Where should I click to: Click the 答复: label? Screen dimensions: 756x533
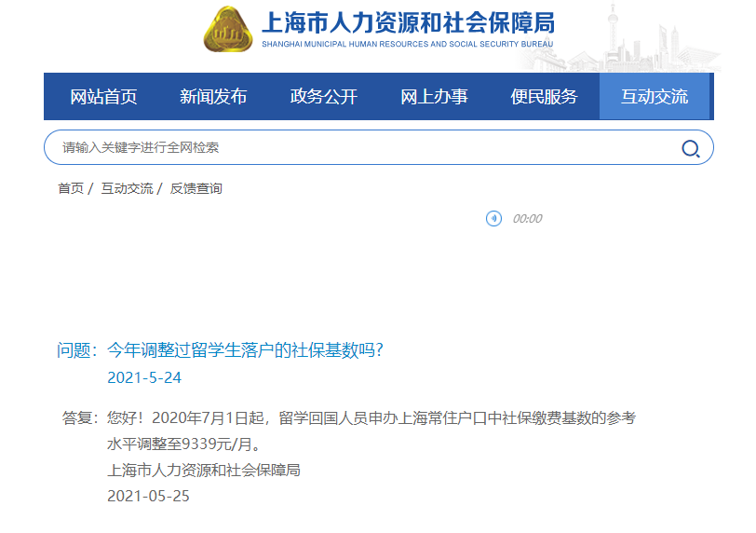coord(80,417)
